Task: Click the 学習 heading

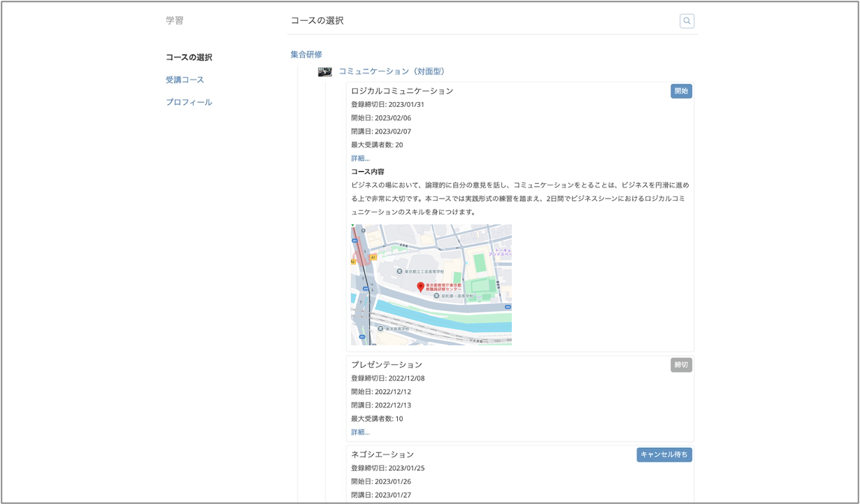Action: 175,21
